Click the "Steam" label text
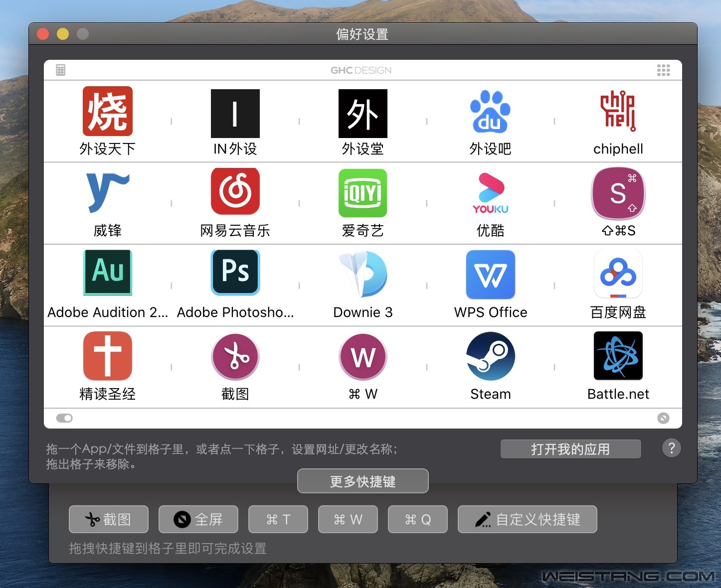This screenshot has height=588, width=721. (x=491, y=394)
